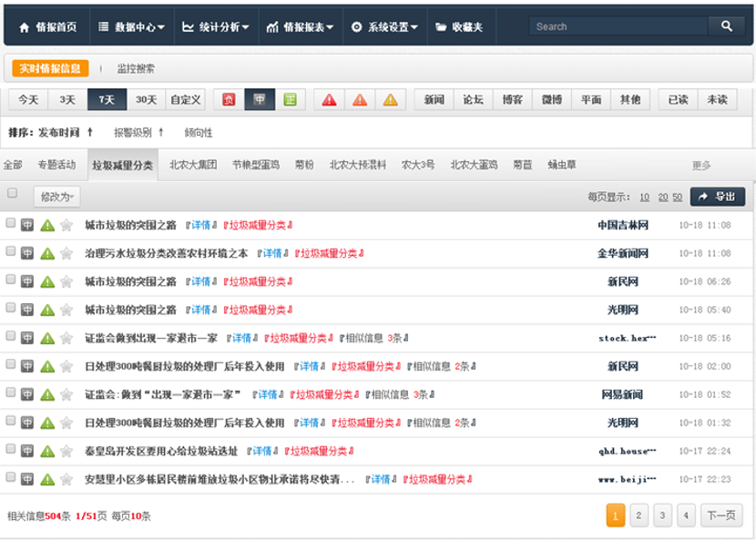Open page 3 of results
The height and width of the screenshot is (541, 756).
pos(662,515)
